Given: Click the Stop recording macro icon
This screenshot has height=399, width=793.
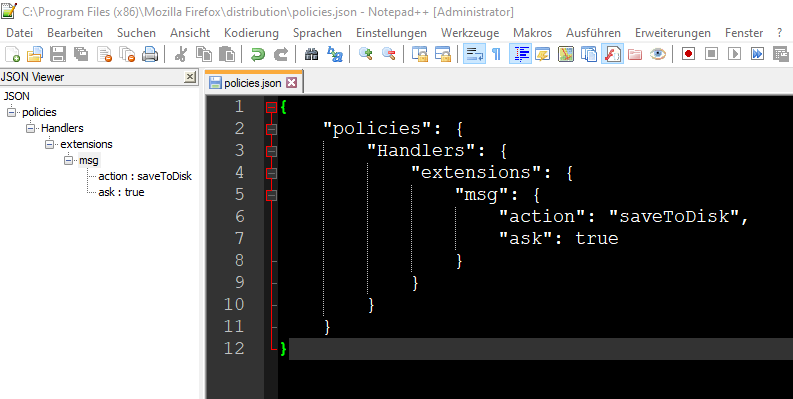Looking at the screenshot, I should 712,54.
